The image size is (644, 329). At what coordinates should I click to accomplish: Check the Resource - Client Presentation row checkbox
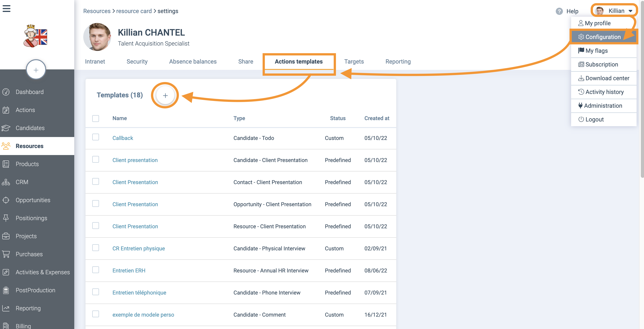pyautogui.click(x=95, y=226)
